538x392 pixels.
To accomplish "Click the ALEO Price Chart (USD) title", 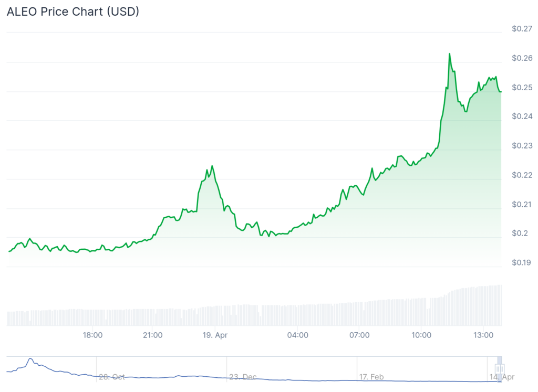I will coord(73,12).
